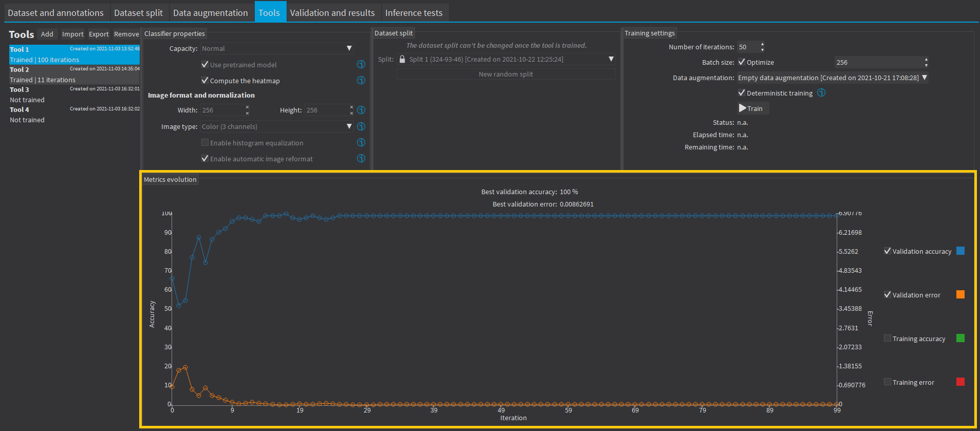Select Tool 2 in the tools list
This screenshot has width=980, height=431.
point(74,74)
